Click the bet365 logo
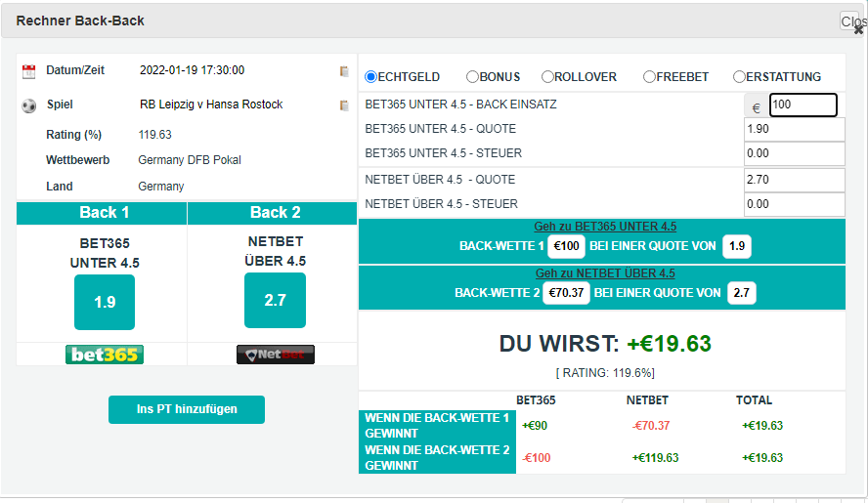This screenshot has width=868, height=503. [x=105, y=355]
